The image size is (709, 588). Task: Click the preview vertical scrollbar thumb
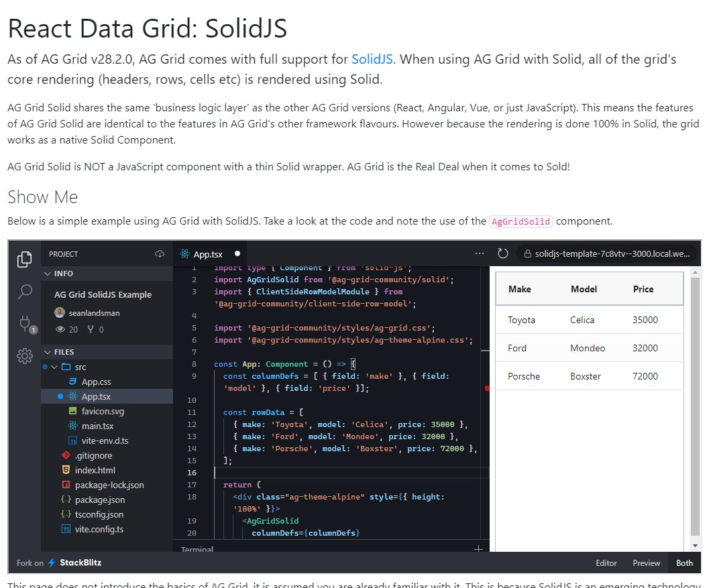(695, 406)
